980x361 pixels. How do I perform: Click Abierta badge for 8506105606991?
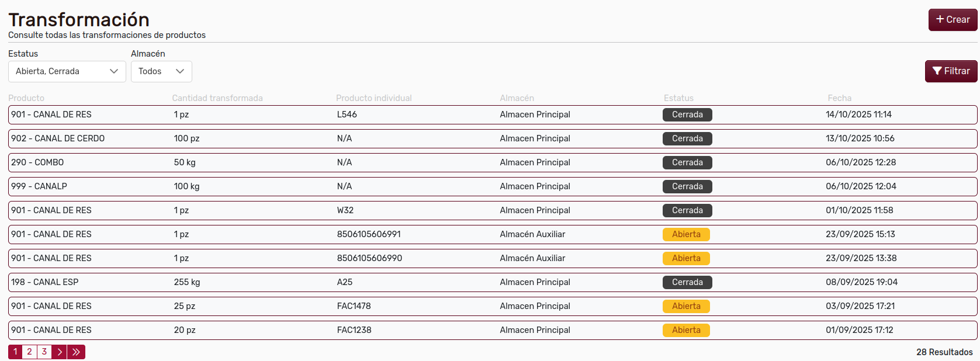[685, 234]
